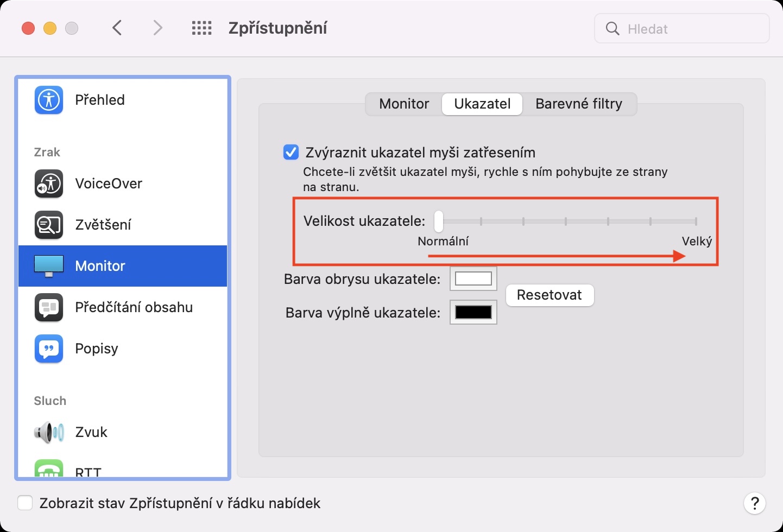Switch to the Monitor tab

[x=404, y=104]
